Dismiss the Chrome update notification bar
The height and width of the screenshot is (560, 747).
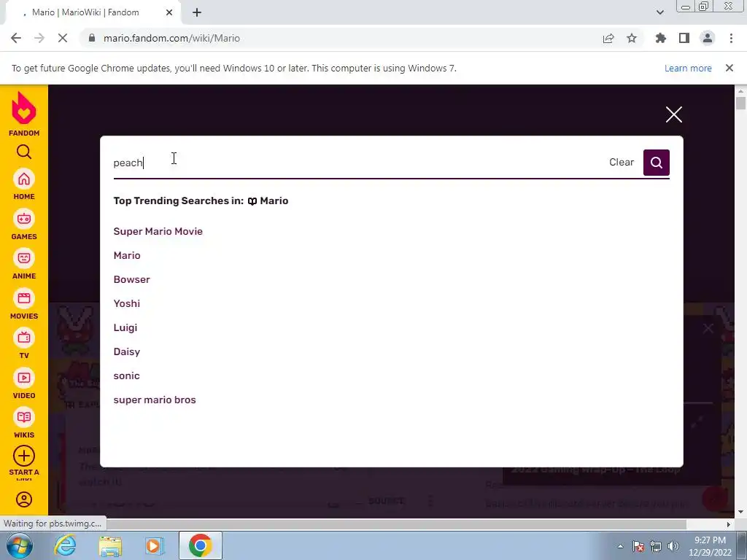(x=729, y=68)
